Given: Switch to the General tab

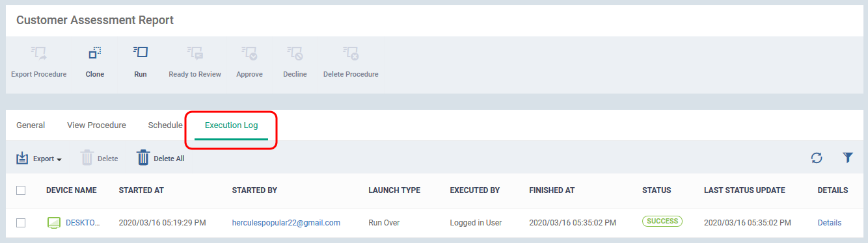Looking at the screenshot, I should (x=31, y=125).
